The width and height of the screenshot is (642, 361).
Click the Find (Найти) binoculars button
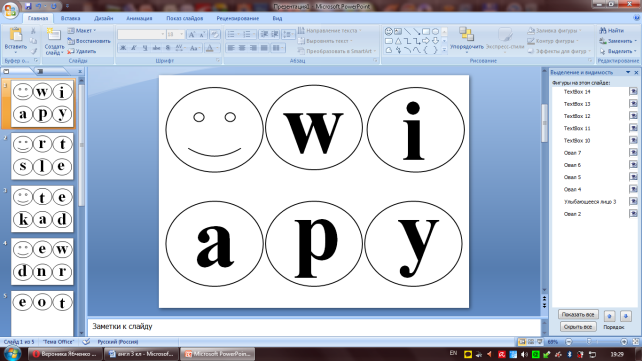point(612,31)
